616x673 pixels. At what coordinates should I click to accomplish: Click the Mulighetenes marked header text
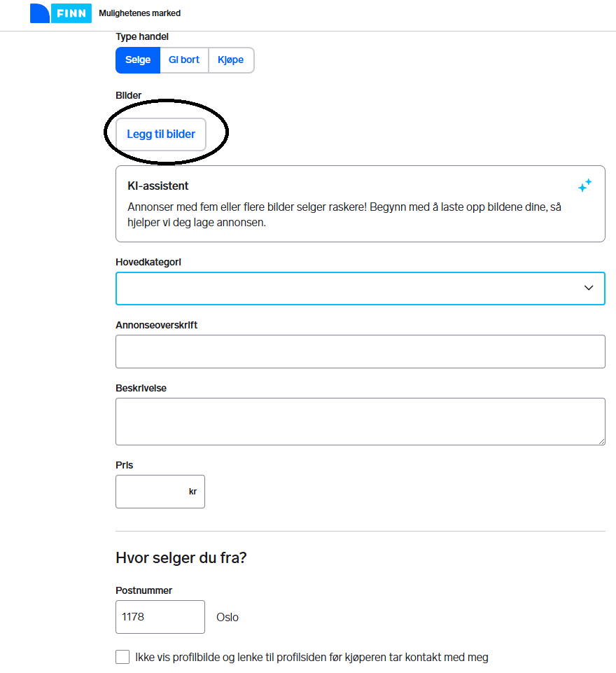point(139,13)
